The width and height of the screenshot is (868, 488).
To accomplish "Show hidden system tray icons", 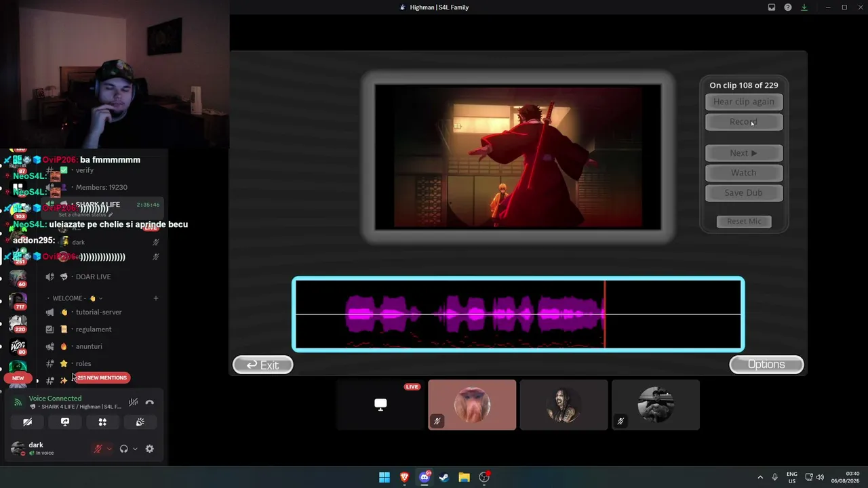I will (760, 477).
